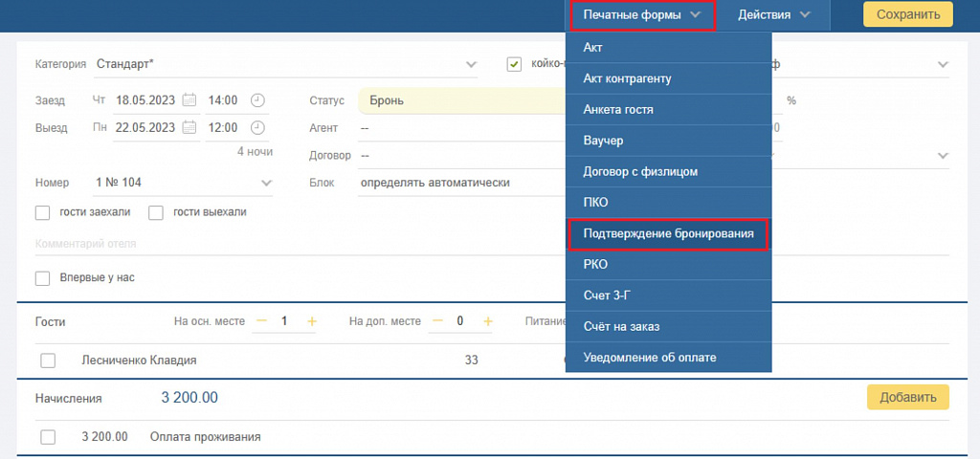
Task: Click the 3 200.00 charges total
Action: pyautogui.click(x=189, y=398)
